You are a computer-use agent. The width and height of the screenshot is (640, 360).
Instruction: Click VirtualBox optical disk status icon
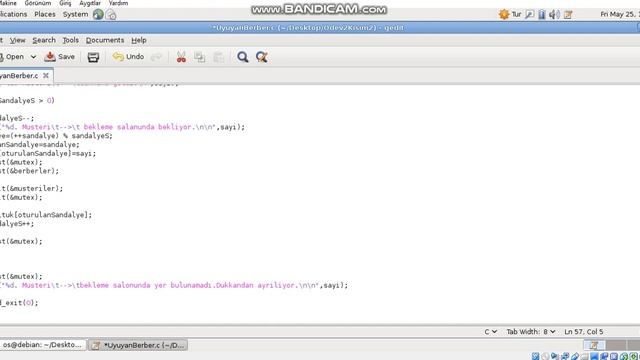pyautogui.click(x=545, y=356)
